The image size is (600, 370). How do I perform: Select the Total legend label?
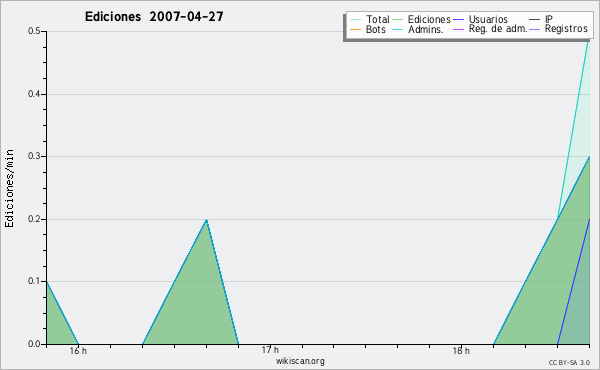coord(378,19)
